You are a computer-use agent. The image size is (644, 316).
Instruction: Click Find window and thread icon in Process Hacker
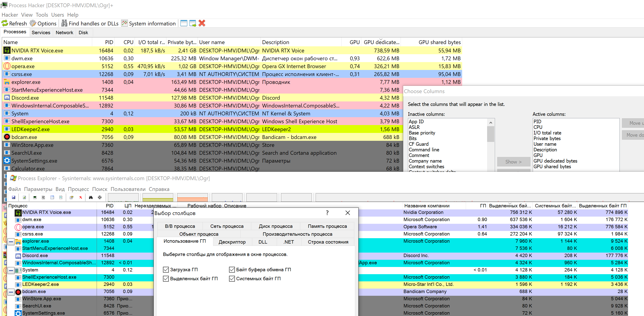click(x=193, y=23)
